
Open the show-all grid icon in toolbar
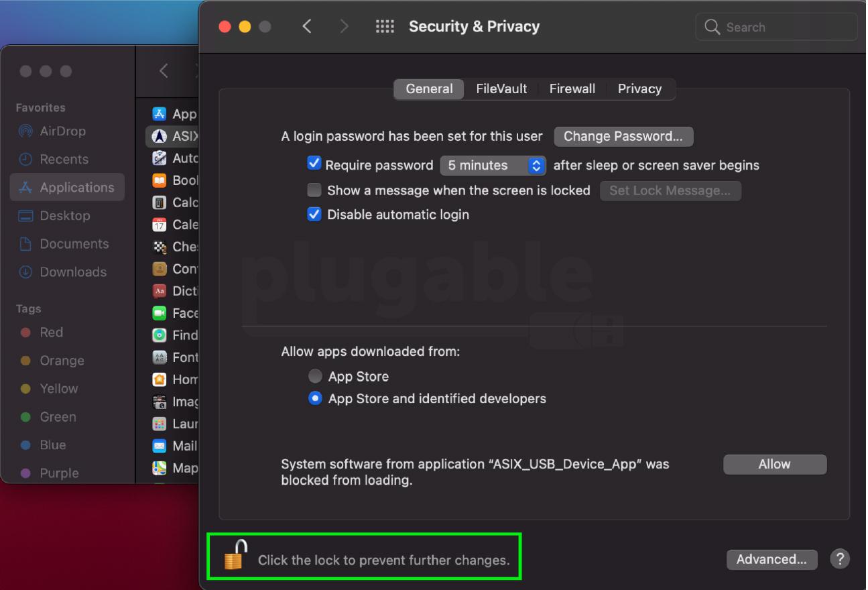[x=385, y=27]
